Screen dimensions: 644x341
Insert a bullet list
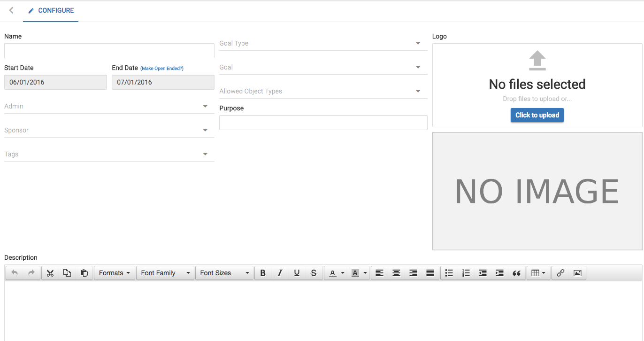pyautogui.click(x=449, y=273)
